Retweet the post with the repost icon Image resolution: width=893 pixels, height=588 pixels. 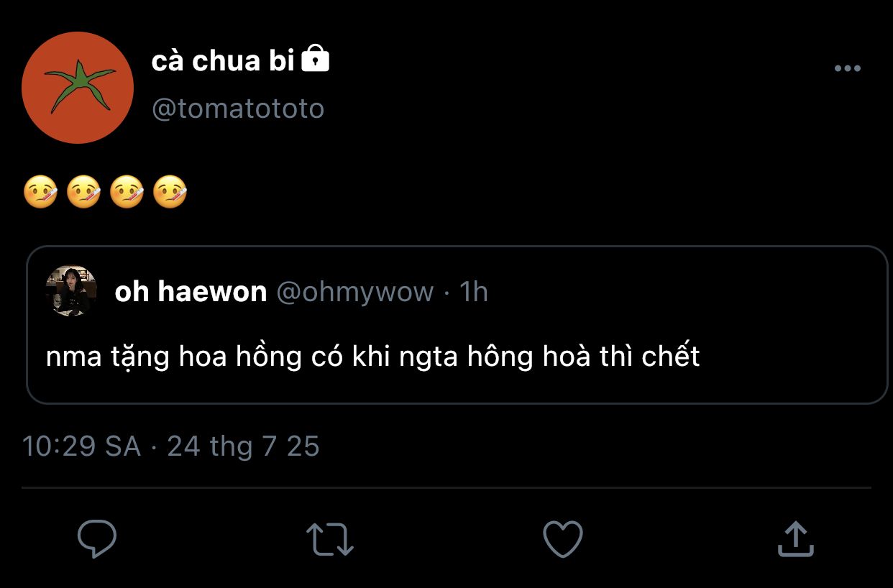(x=330, y=539)
